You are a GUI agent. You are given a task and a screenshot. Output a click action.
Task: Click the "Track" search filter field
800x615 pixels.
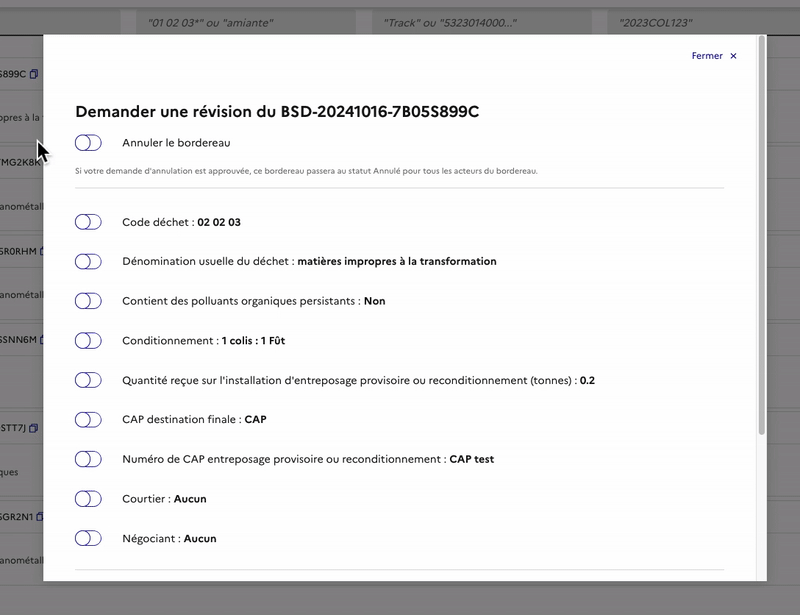476,22
